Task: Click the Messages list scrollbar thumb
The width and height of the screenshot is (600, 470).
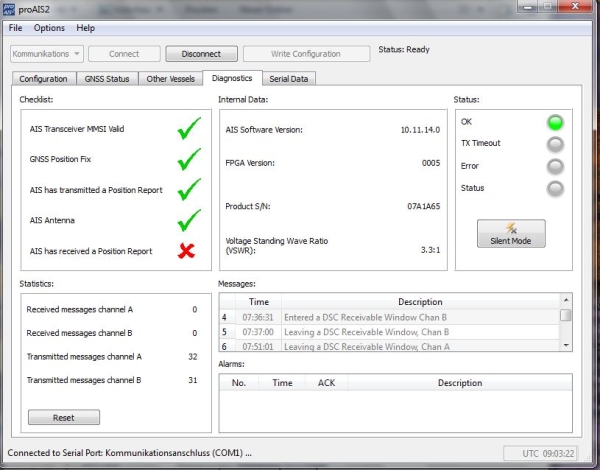Action: (x=566, y=315)
